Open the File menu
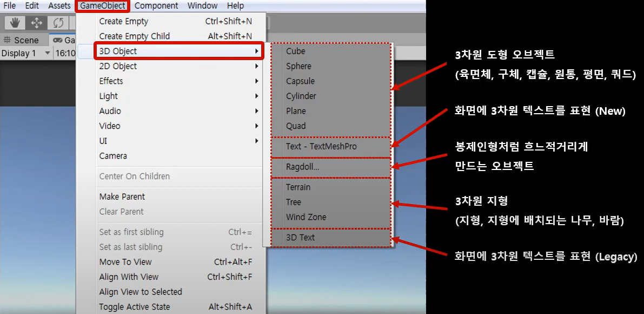The height and width of the screenshot is (314, 644). click(9, 6)
